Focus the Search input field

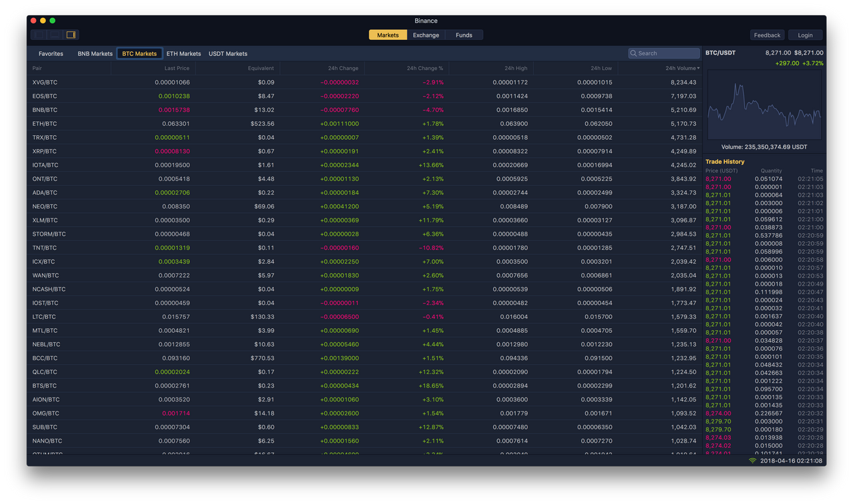[664, 53]
